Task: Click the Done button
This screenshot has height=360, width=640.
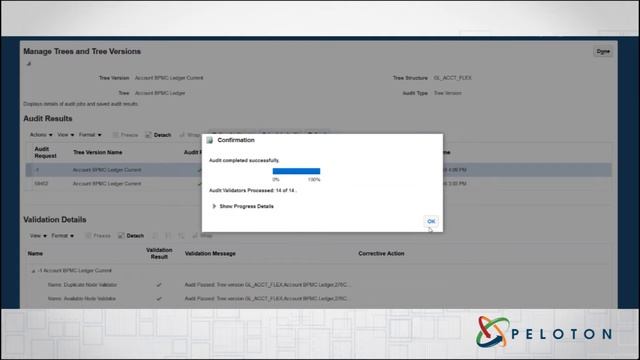Action: click(603, 51)
